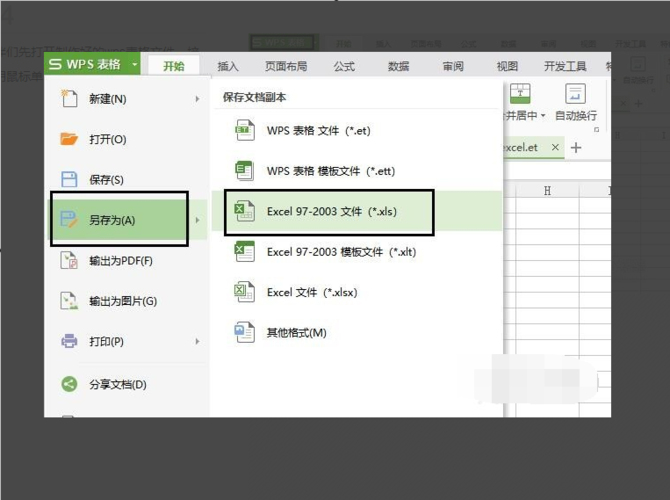Switch to the 插入 ribbon tab
This screenshot has width=670, height=500.
click(228, 66)
